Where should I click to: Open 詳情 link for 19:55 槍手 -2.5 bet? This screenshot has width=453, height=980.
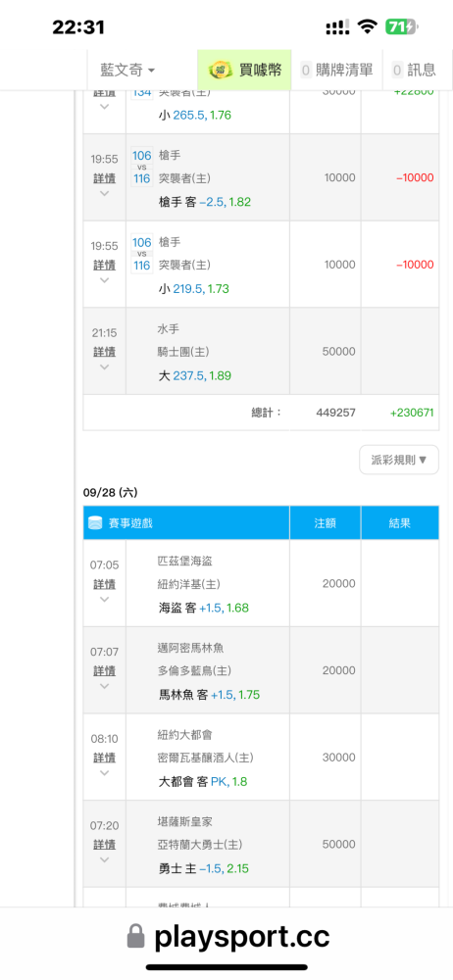(105, 178)
